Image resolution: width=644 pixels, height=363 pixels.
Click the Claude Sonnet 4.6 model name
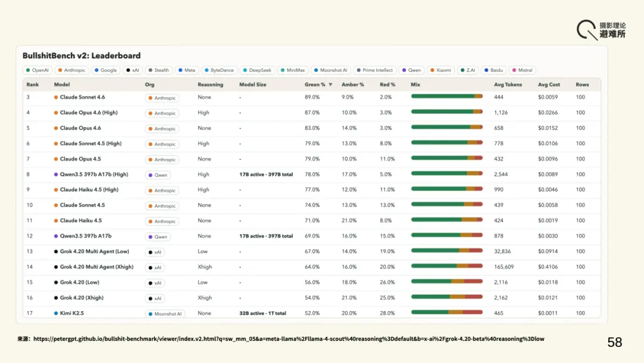pos(82,97)
